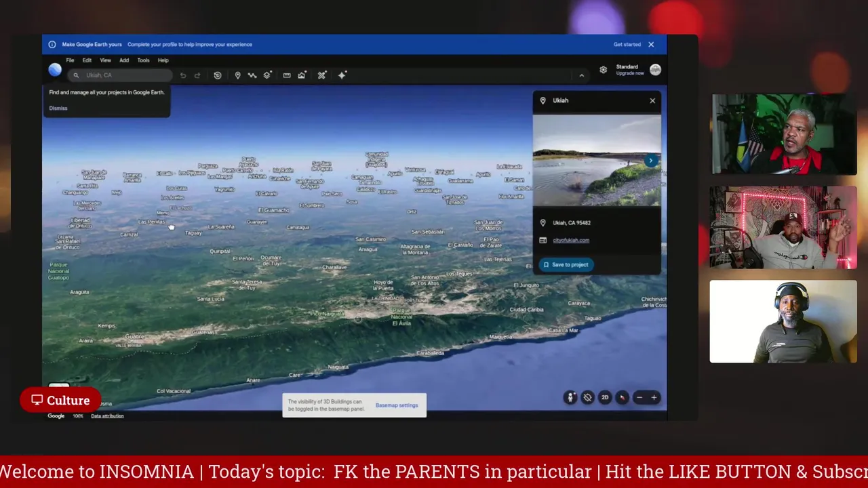868x488 pixels.
Task: Click the Santa Lucía map label
Action: point(211,299)
